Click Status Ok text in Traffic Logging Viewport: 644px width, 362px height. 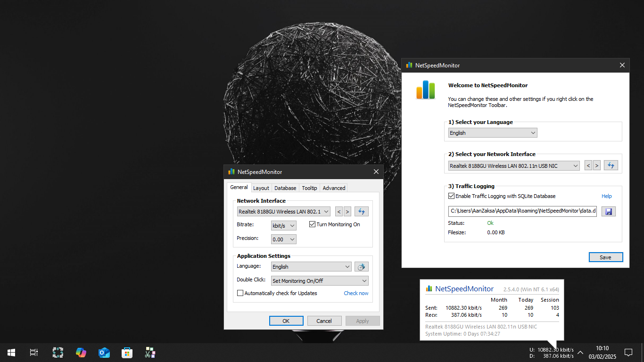[490, 223]
